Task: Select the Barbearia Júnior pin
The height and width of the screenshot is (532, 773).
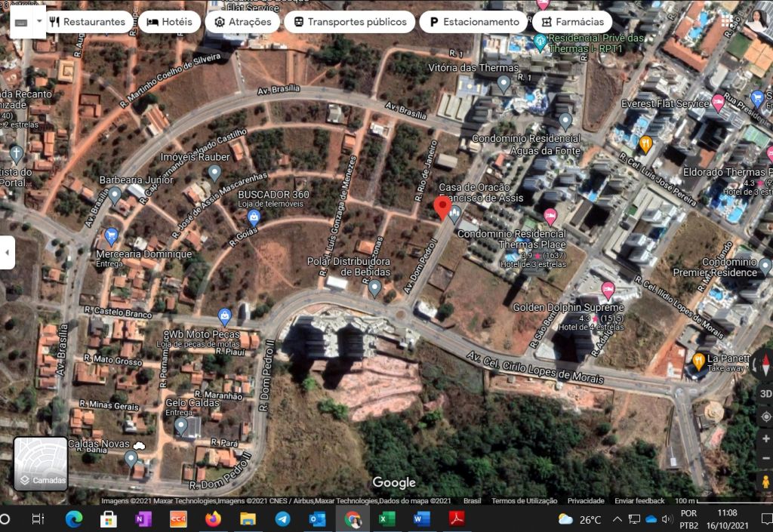Action: point(115,195)
